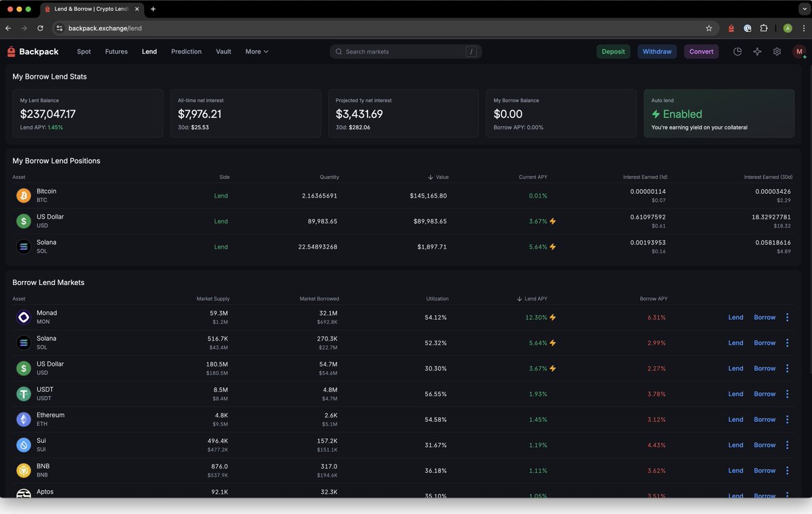Screen dimensions: 812x514
Task: Click Borrow for Monad
Action: pyautogui.click(x=765, y=317)
